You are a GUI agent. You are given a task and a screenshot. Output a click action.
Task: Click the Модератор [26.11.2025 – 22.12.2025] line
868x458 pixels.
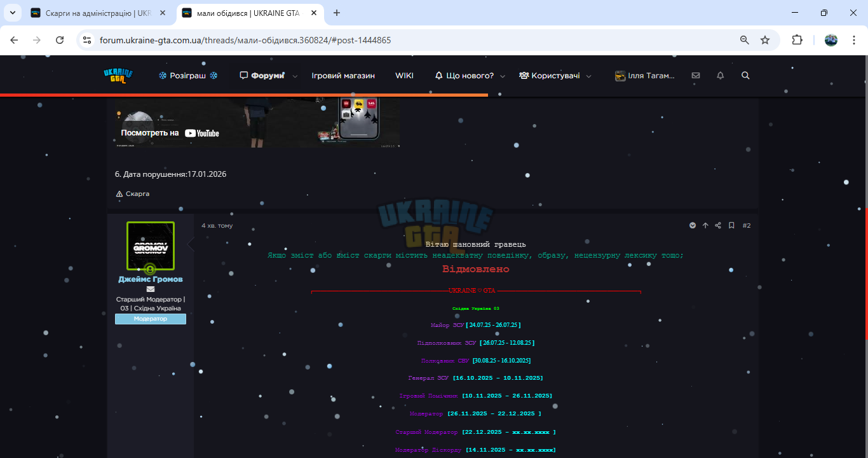tap(476, 413)
